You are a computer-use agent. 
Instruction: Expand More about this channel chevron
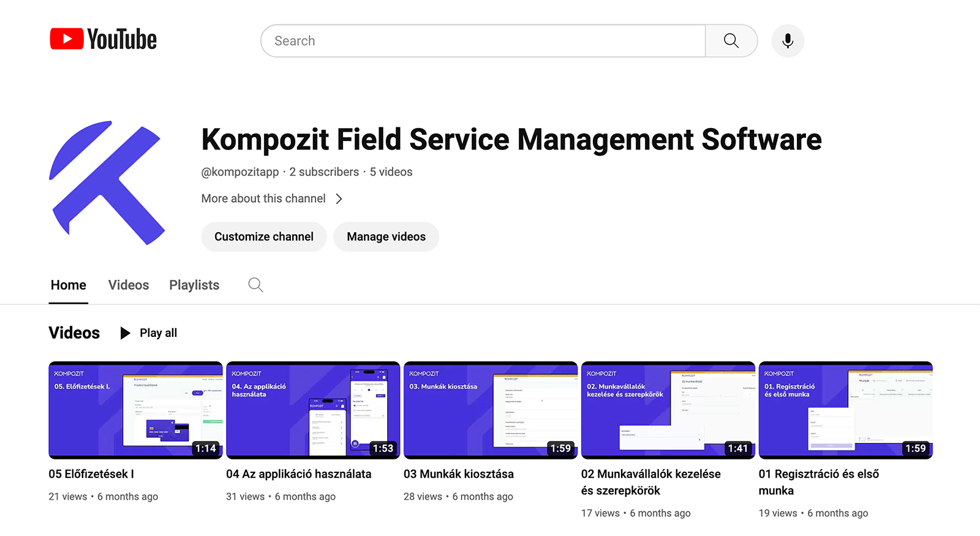[x=339, y=198]
